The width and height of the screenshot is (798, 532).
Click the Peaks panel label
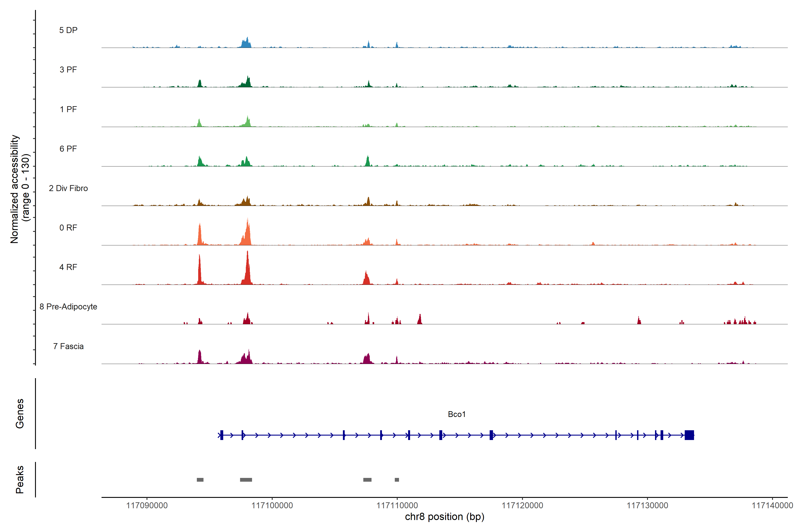click(x=20, y=479)
